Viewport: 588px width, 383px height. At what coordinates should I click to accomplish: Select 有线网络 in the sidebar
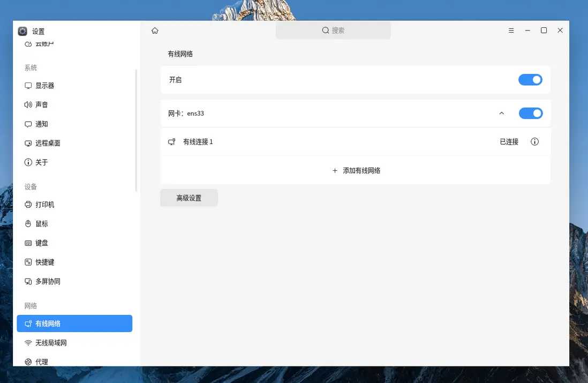coord(74,324)
